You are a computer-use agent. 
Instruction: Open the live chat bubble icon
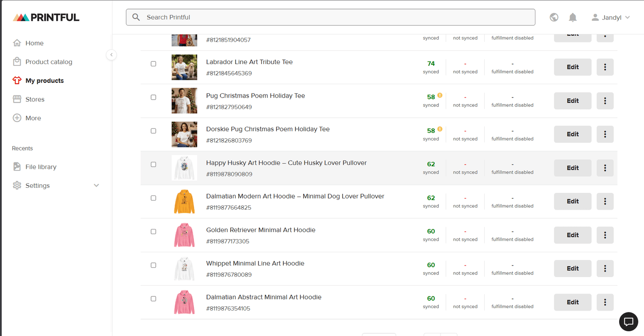628,321
